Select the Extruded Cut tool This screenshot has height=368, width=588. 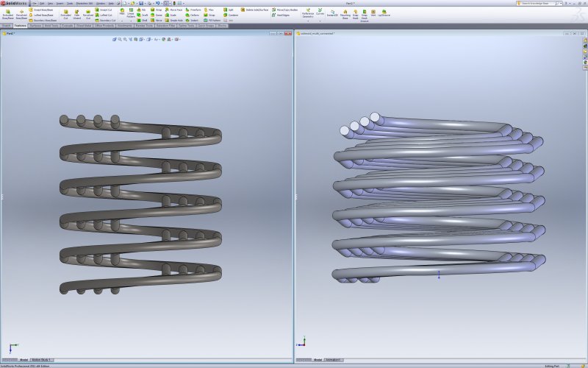[x=65, y=15]
